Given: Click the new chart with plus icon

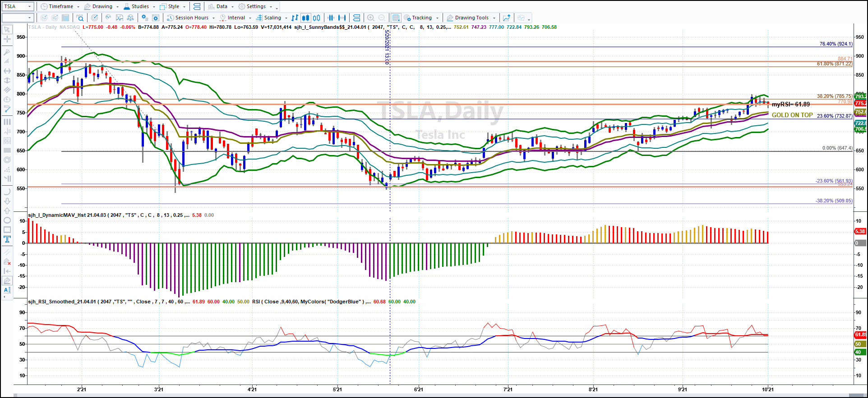Looking at the screenshot, I should tap(507, 18).
